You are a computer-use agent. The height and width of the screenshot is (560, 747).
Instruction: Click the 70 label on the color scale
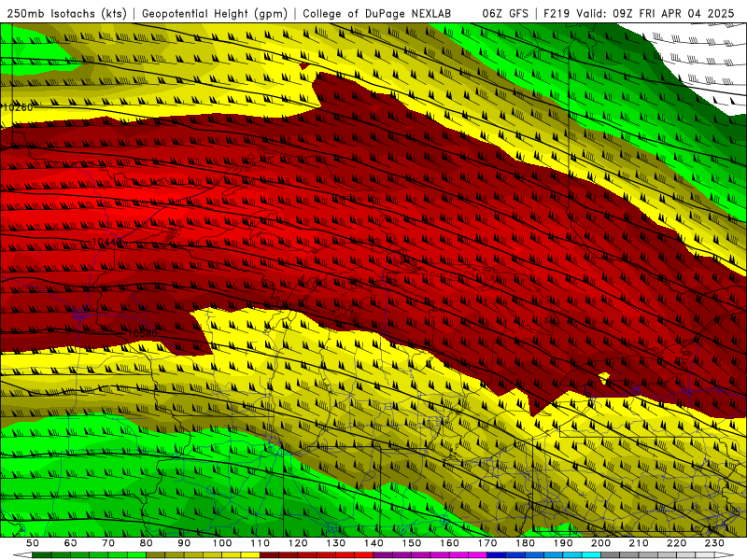click(x=108, y=543)
